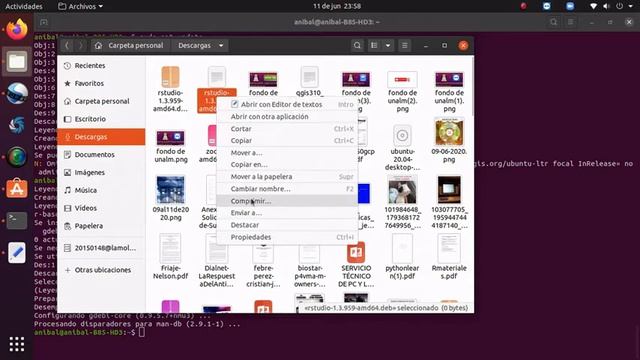
Task: Open the Files app in dock
Action: (x=17, y=62)
